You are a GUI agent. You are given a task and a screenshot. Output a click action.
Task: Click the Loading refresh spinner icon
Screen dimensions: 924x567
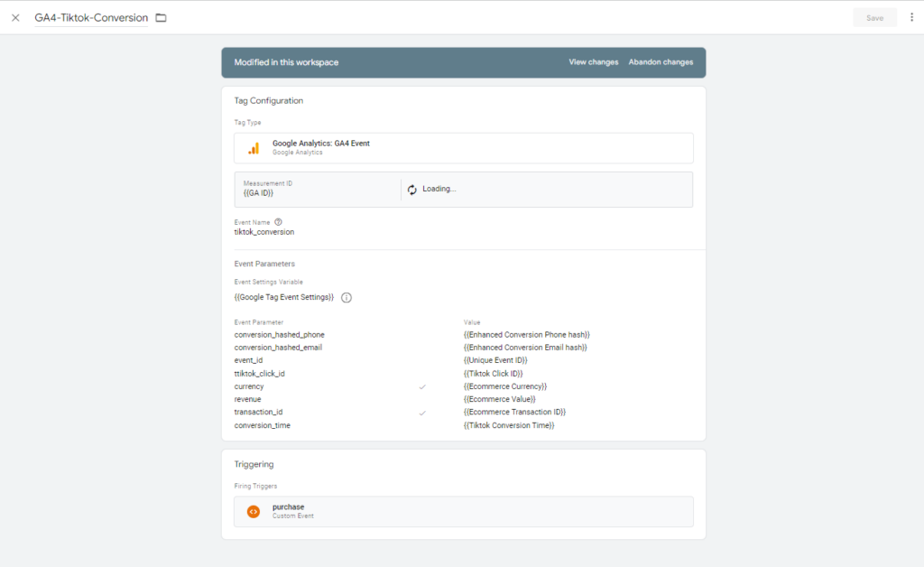(412, 190)
